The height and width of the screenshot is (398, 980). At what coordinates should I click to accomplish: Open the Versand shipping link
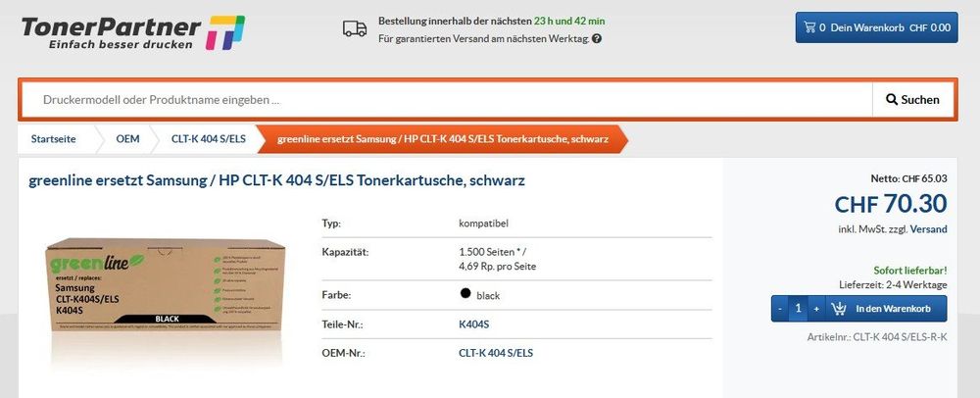(x=928, y=228)
